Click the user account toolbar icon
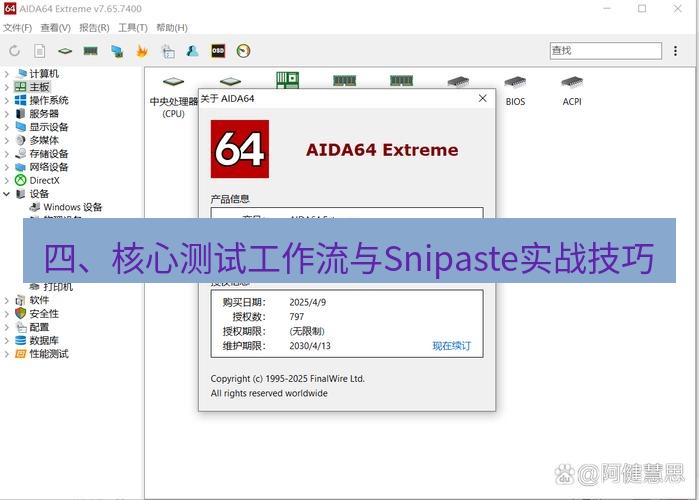Image resolution: width=699 pixels, height=500 pixels. (x=193, y=51)
